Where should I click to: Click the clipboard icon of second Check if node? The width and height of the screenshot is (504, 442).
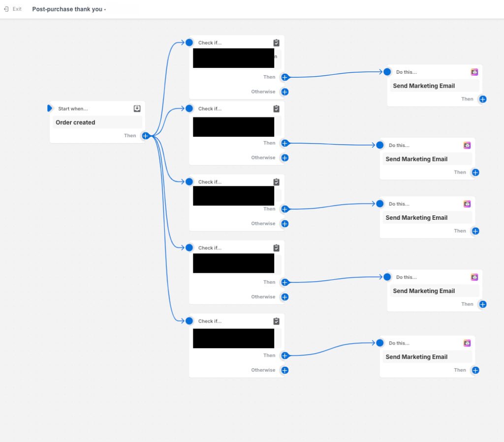(x=277, y=109)
